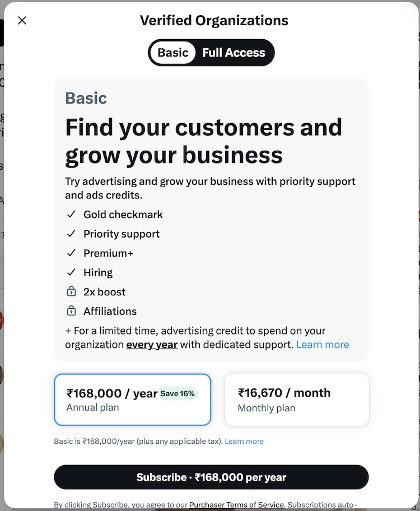Click the Affiliations lock icon
Viewport: 420px width, 511px height.
pos(71,311)
